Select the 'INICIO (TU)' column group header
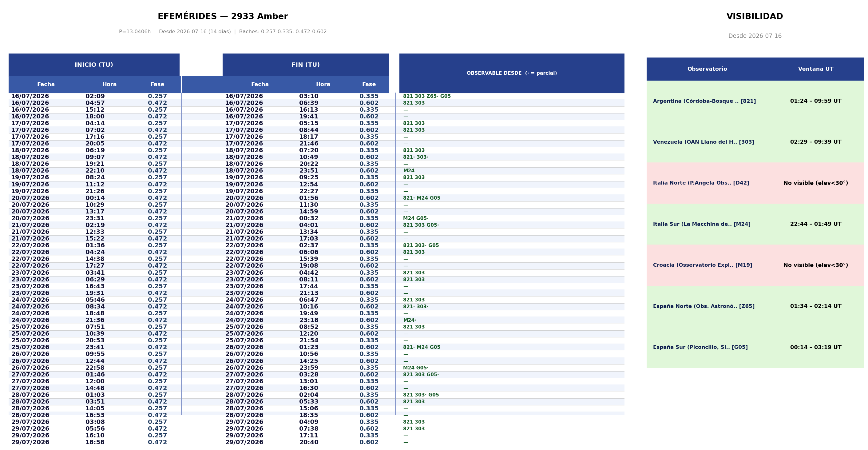 point(94,65)
